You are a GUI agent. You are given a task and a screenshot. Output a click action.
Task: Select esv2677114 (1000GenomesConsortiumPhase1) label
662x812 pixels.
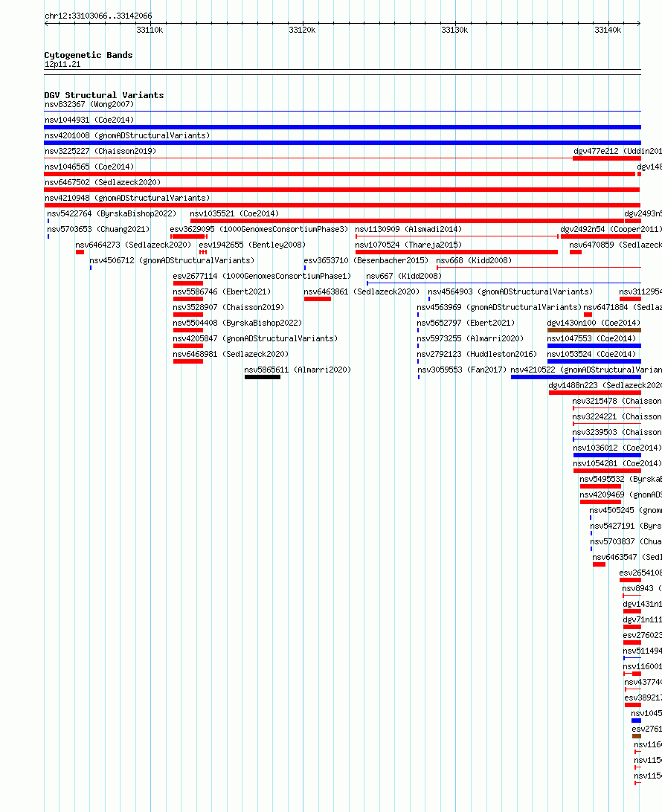262,276
